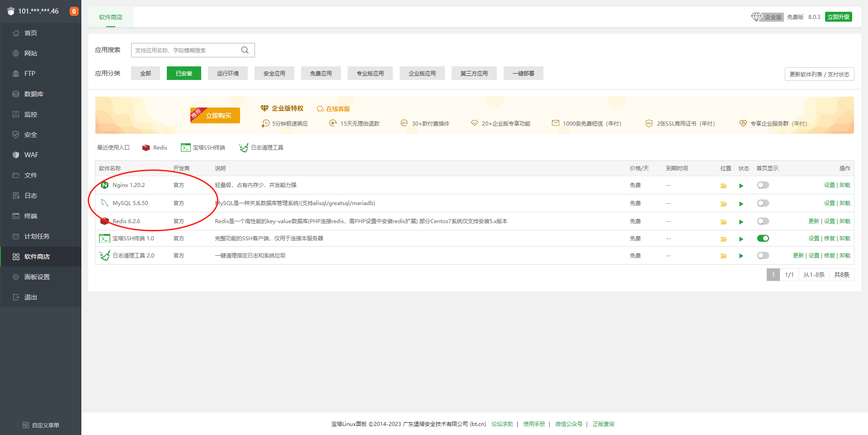Viewport: 868px width, 435px height.
Task: Open the Nginx folder location icon
Action: [x=723, y=186]
